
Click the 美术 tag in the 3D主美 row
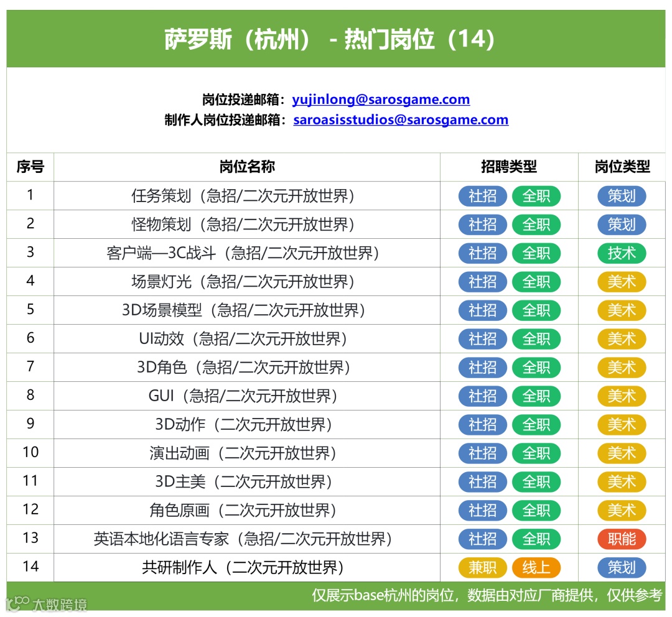pyautogui.click(x=622, y=482)
